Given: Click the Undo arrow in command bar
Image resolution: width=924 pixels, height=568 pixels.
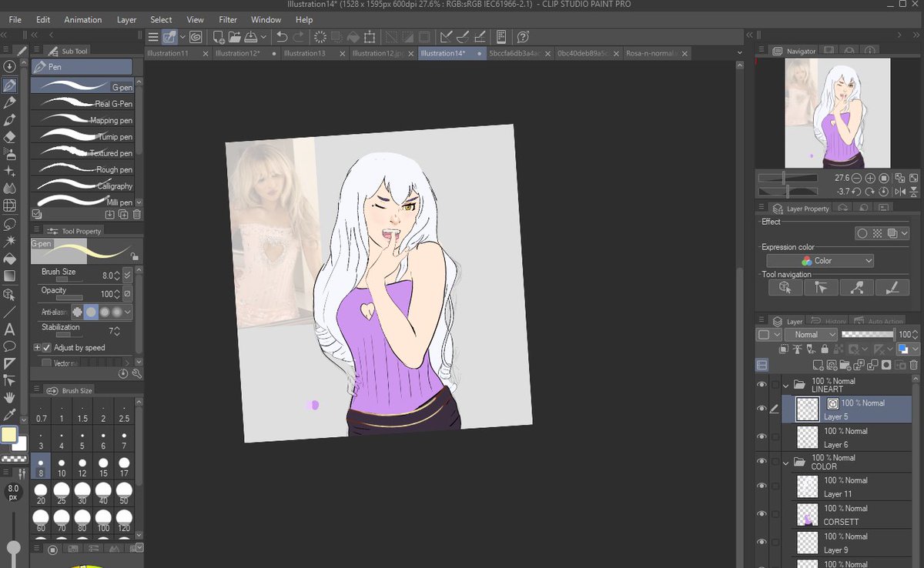Looking at the screenshot, I should 282,36.
